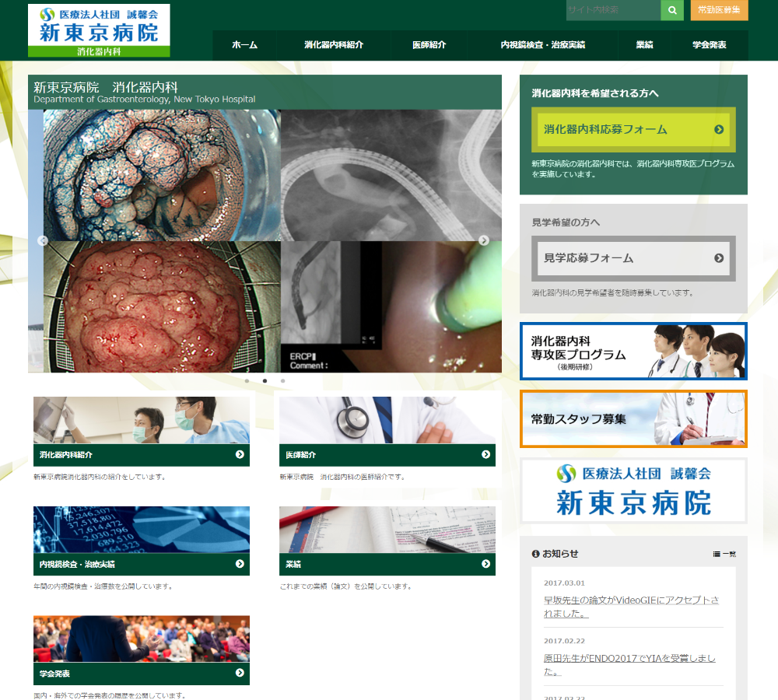Open the 業績 navigation menu item
Screen dimensions: 778x700
click(x=644, y=45)
